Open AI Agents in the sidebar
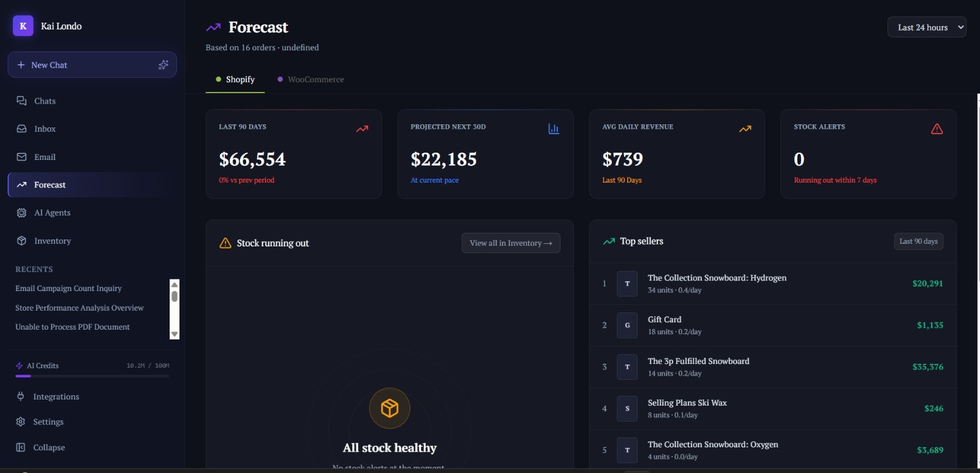 pyautogui.click(x=92, y=213)
